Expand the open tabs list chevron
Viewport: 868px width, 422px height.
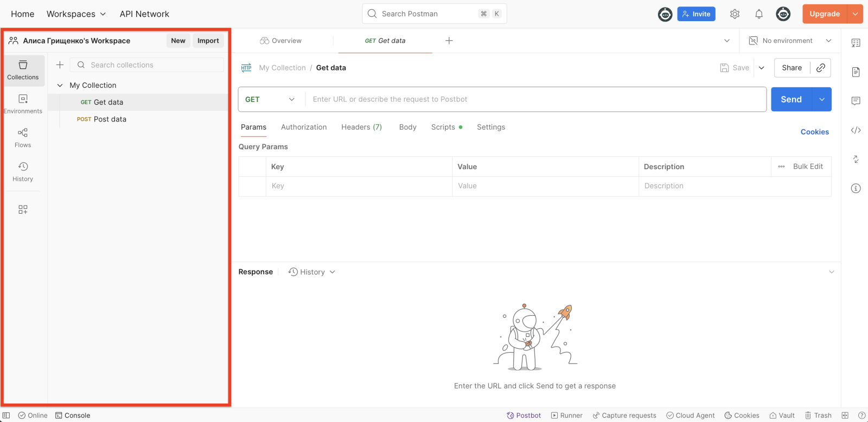[727, 41]
